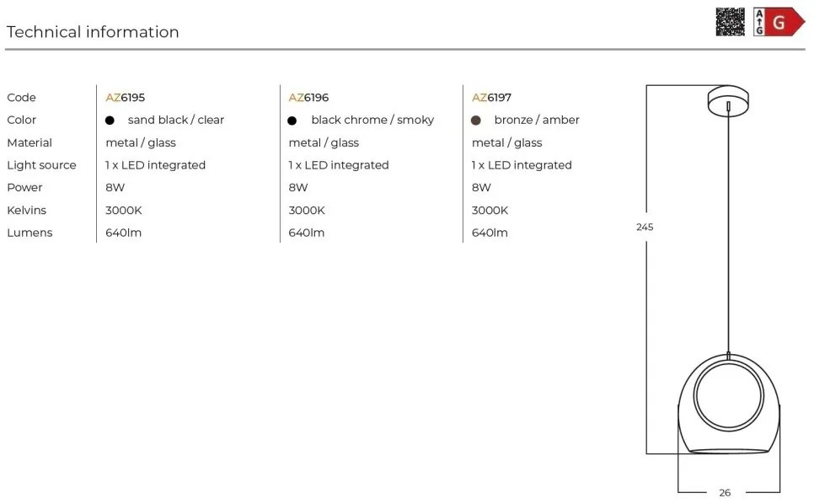The image size is (814, 504).
Task: Click the 640lm value under AZ6197
Action: (490, 233)
